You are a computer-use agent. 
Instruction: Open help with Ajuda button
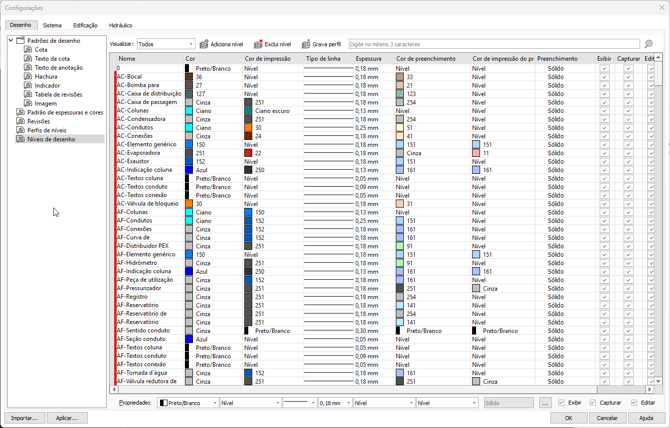[x=646, y=418]
